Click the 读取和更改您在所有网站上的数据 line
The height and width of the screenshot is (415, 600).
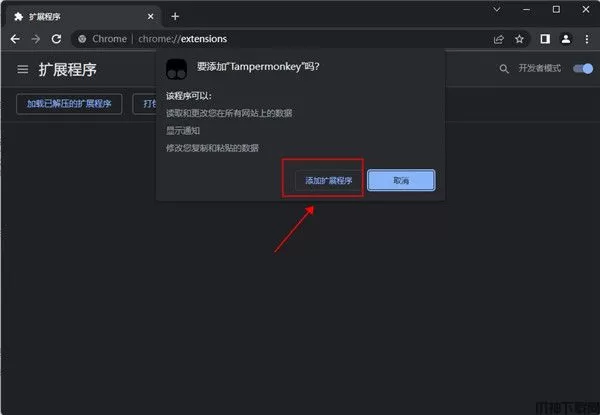pos(229,113)
